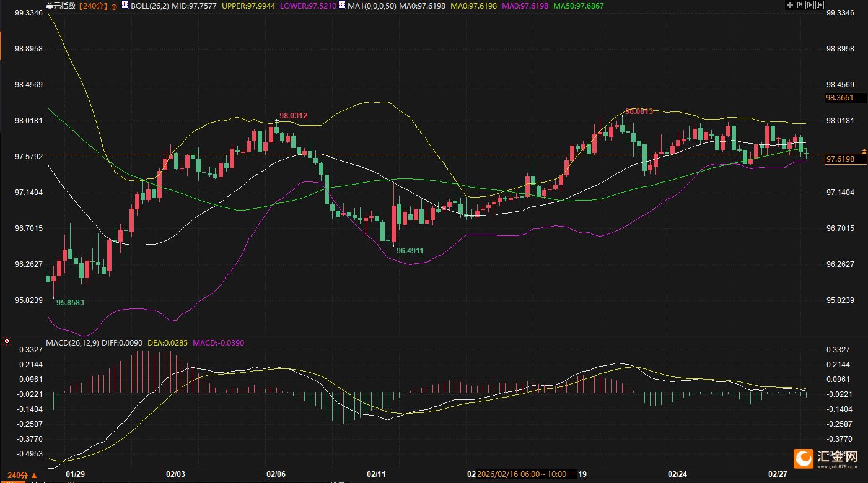The image size is (868, 483).
Task: Click the 98.0312 high price marker
Action: [x=293, y=116]
